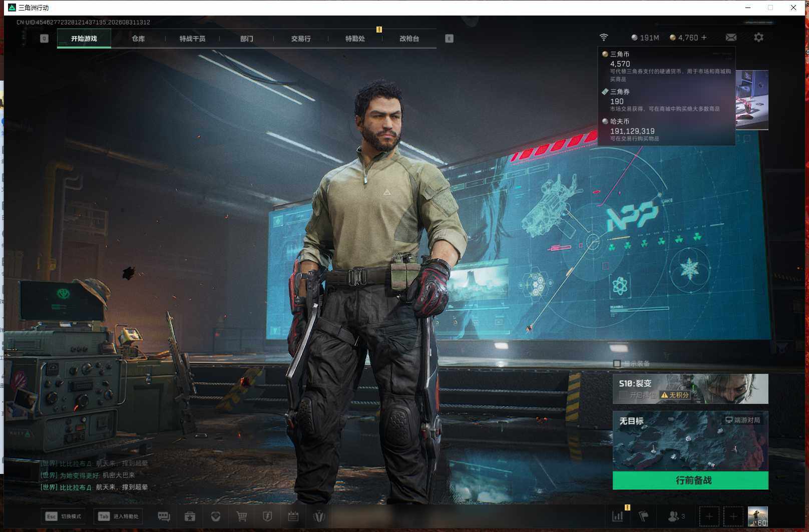Viewport: 809px width, 532px height.
Task: Click the Esc 切换模式 button
Action: 63,516
